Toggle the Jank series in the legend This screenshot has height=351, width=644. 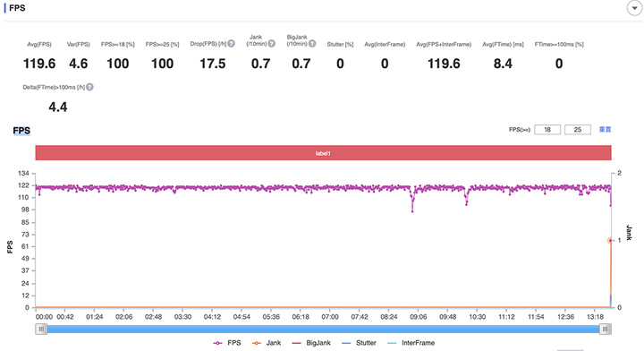point(267,343)
